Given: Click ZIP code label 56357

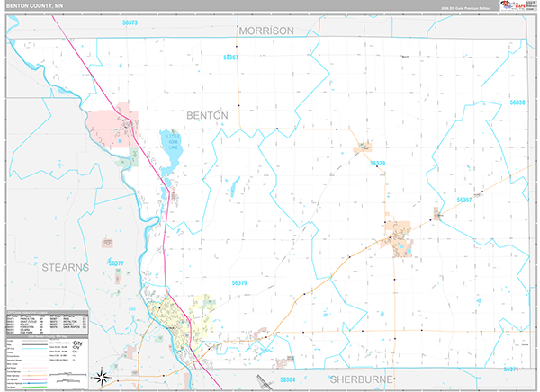Looking at the screenshot, I should click(463, 200).
